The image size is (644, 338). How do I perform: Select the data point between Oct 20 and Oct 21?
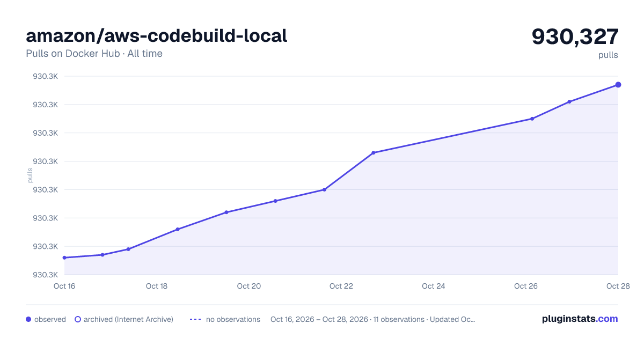click(x=275, y=201)
